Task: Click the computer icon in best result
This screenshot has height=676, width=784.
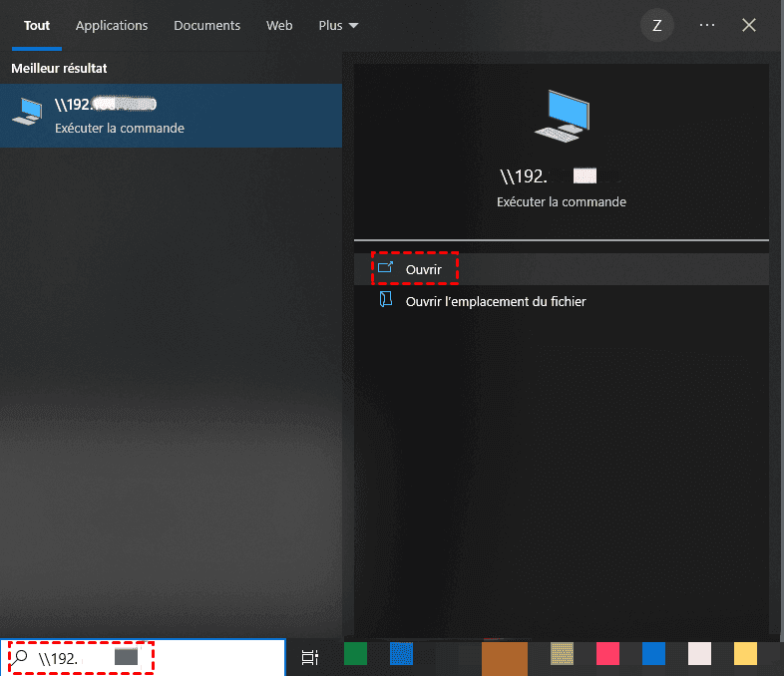Action: click(x=28, y=112)
